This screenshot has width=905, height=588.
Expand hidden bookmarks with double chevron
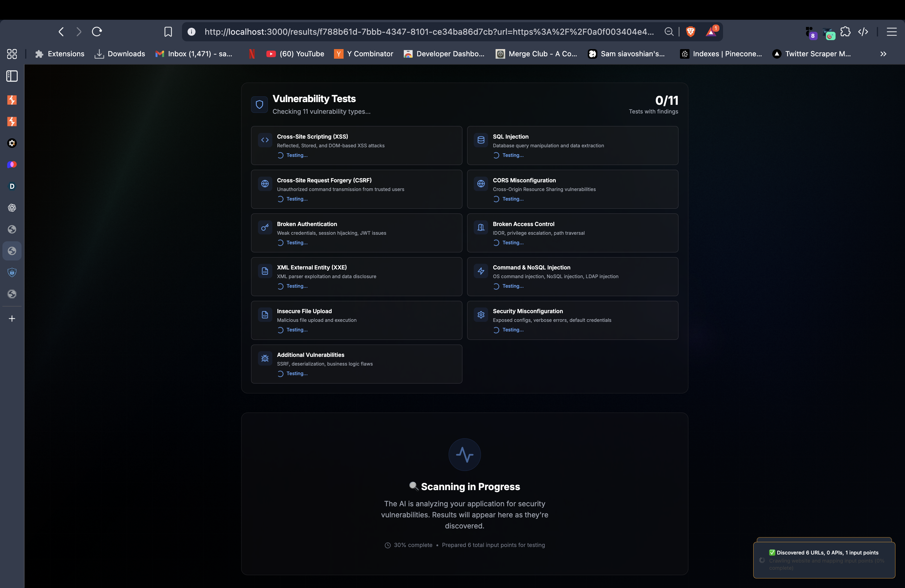(883, 54)
